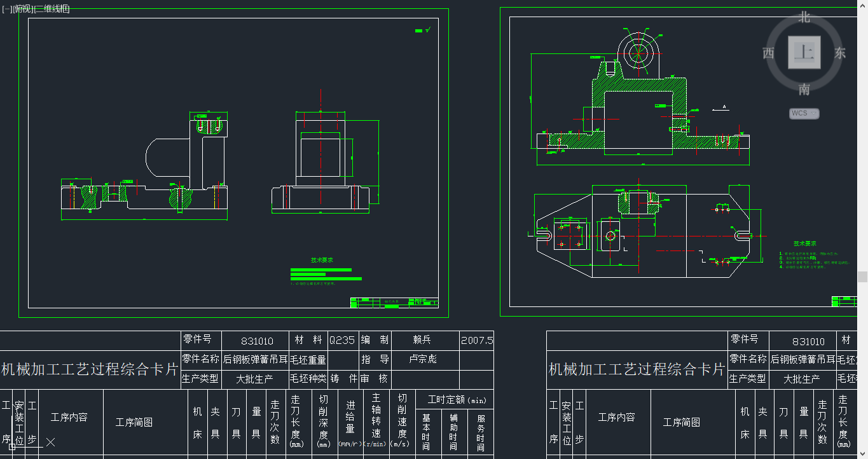
Task: Select 北 on the ViewCube compass
Action: [803, 17]
